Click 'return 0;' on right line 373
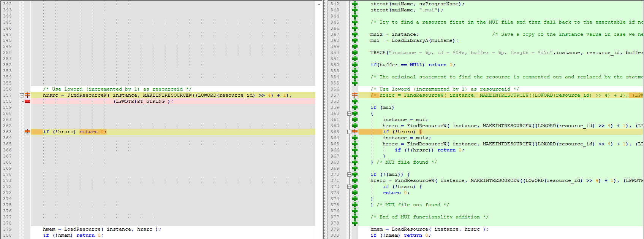 click(x=396, y=193)
